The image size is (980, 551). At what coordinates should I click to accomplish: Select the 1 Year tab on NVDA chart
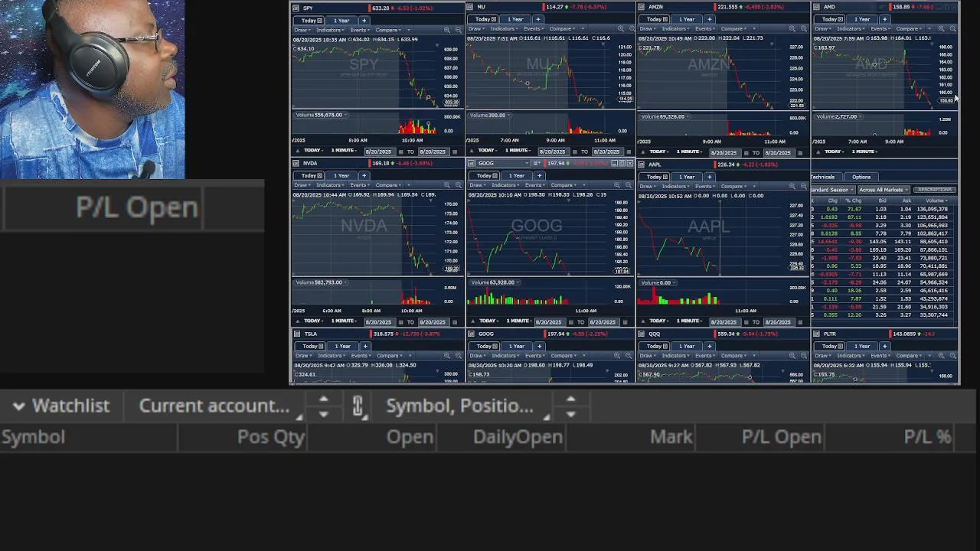(x=341, y=175)
